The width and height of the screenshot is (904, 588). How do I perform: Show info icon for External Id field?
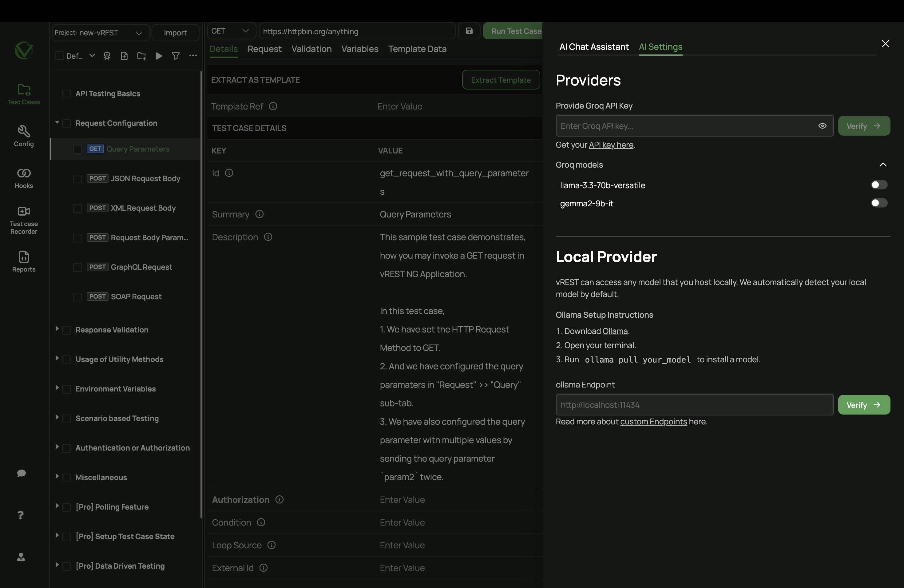coord(264,567)
